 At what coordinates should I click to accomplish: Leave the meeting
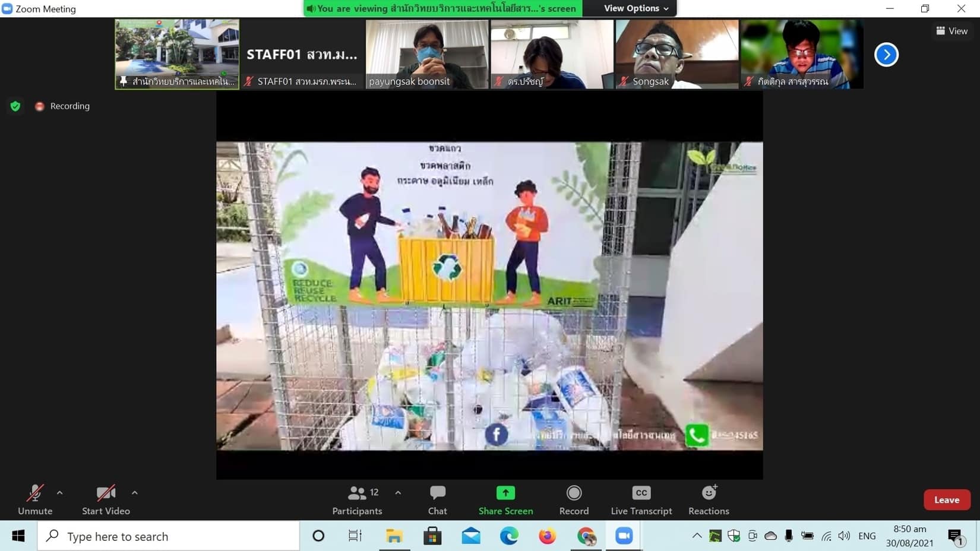click(x=946, y=500)
